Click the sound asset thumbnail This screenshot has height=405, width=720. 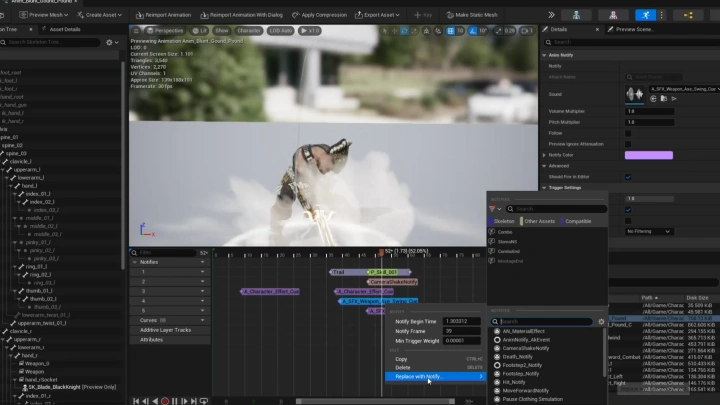click(x=635, y=94)
